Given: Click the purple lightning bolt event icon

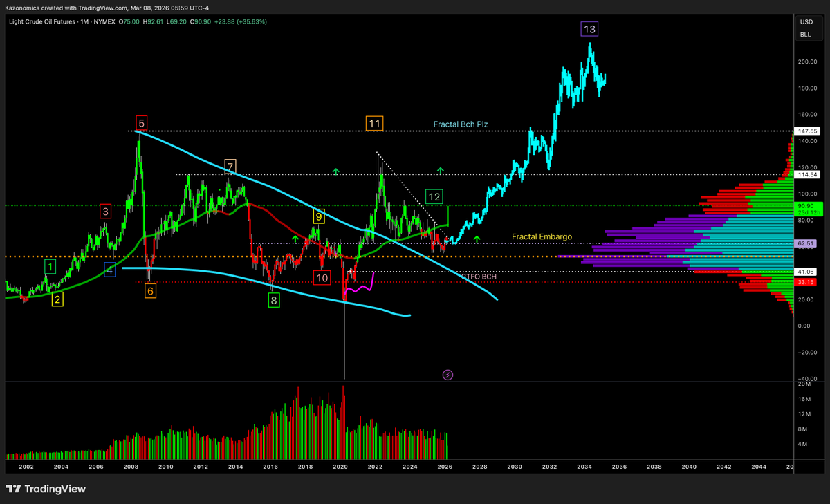Looking at the screenshot, I should 448,375.
